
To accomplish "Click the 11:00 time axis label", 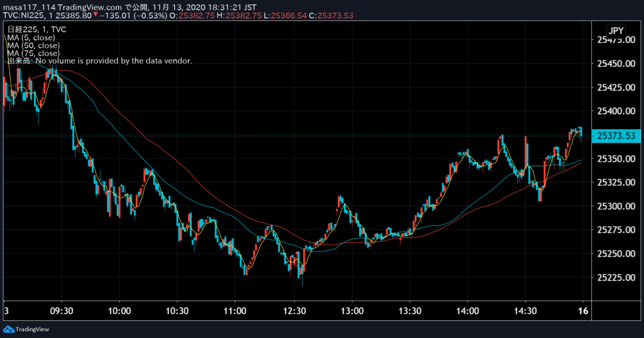I will [x=235, y=311].
